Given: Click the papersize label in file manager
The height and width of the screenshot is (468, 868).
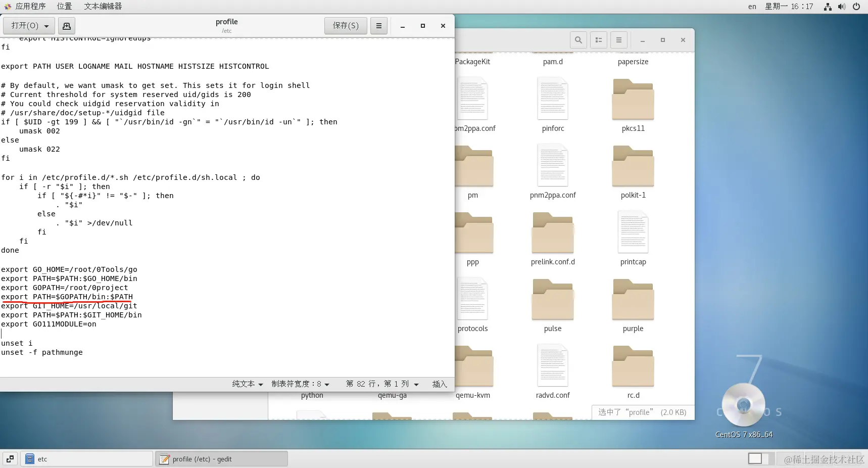Looking at the screenshot, I should (633, 62).
